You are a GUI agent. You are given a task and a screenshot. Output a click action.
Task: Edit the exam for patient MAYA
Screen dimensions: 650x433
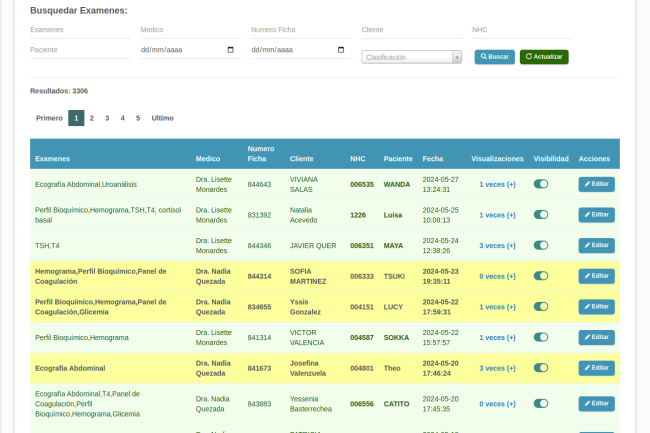[x=596, y=245]
